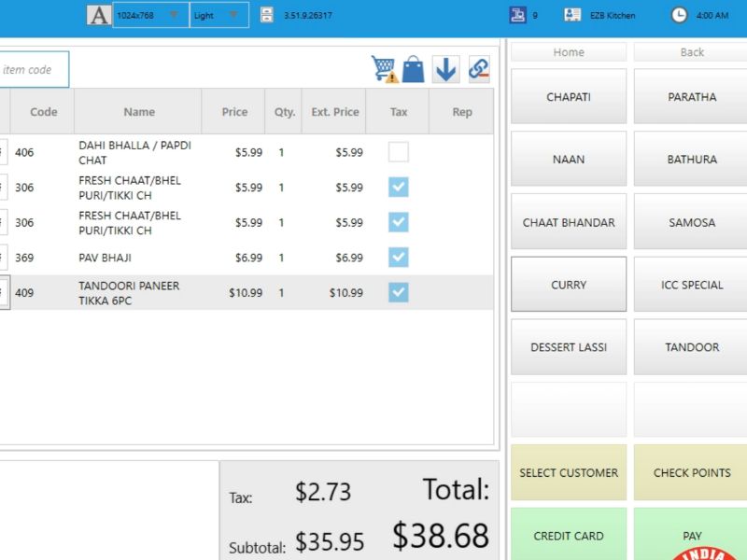
Task: Click SELECT CUSTOMER button
Action: [569, 472]
